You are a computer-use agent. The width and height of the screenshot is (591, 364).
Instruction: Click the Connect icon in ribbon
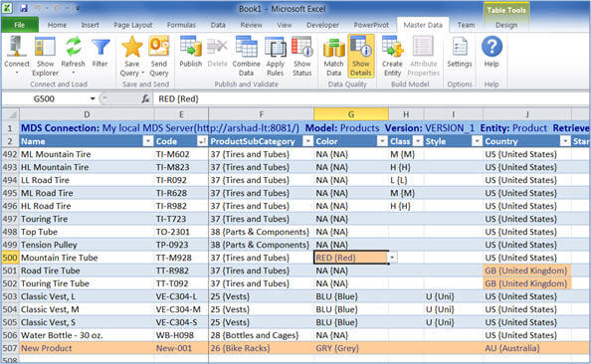[x=16, y=47]
